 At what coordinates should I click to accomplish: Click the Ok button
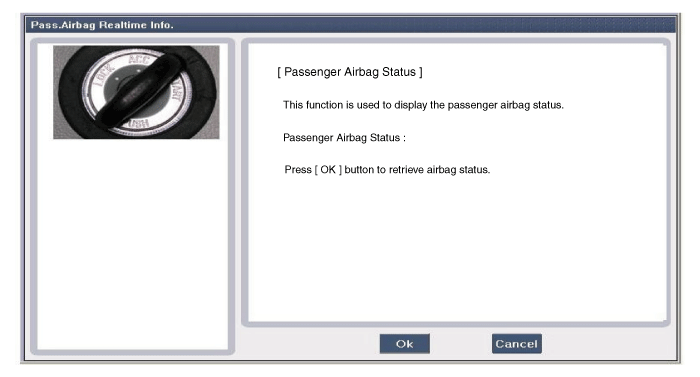point(404,343)
